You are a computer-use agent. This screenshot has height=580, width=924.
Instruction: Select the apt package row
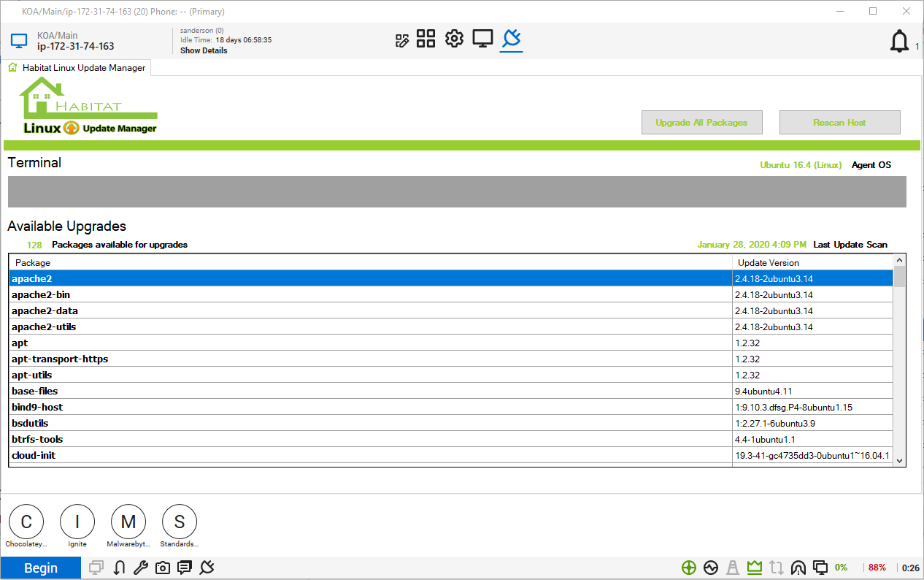point(451,343)
